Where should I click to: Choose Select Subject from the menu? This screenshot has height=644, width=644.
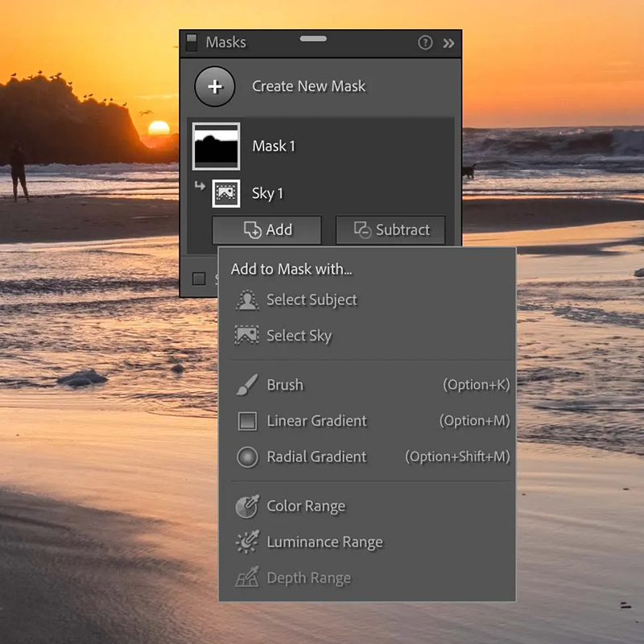point(312,300)
